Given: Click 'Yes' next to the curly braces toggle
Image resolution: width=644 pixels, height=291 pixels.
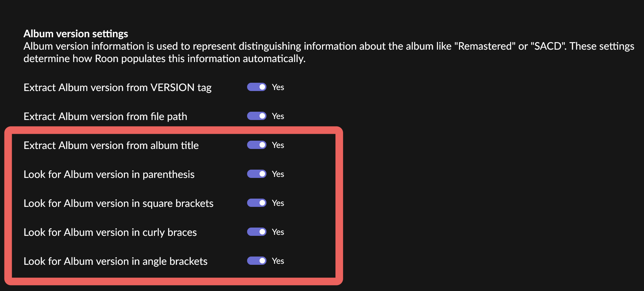Looking at the screenshot, I should tap(278, 232).
